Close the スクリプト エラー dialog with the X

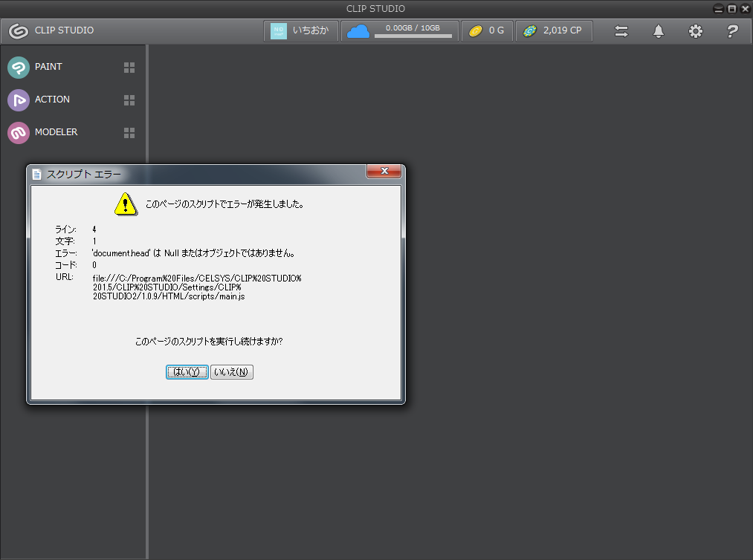click(384, 171)
